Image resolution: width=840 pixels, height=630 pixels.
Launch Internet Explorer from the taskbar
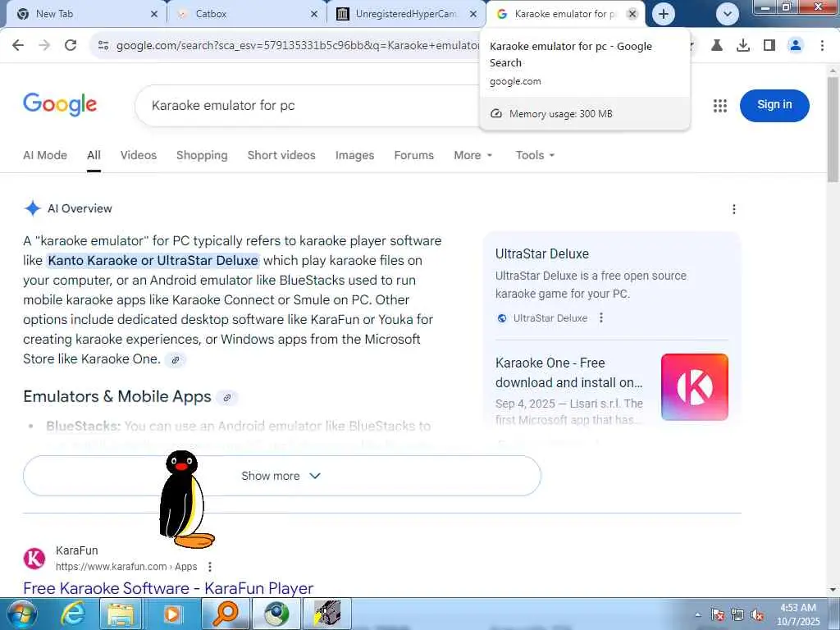click(72, 614)
